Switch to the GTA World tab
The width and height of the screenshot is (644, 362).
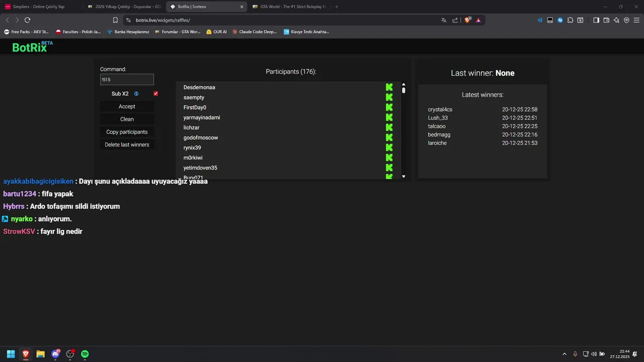(x=289, y=7)
